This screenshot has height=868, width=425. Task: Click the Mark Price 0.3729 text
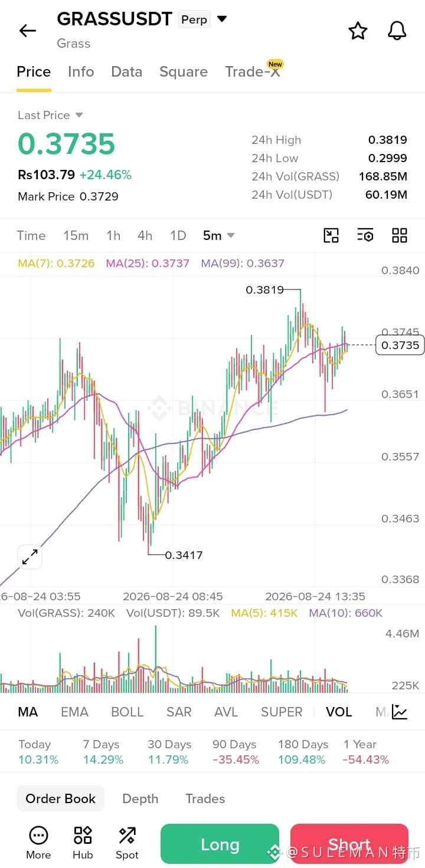coord(68,196)
